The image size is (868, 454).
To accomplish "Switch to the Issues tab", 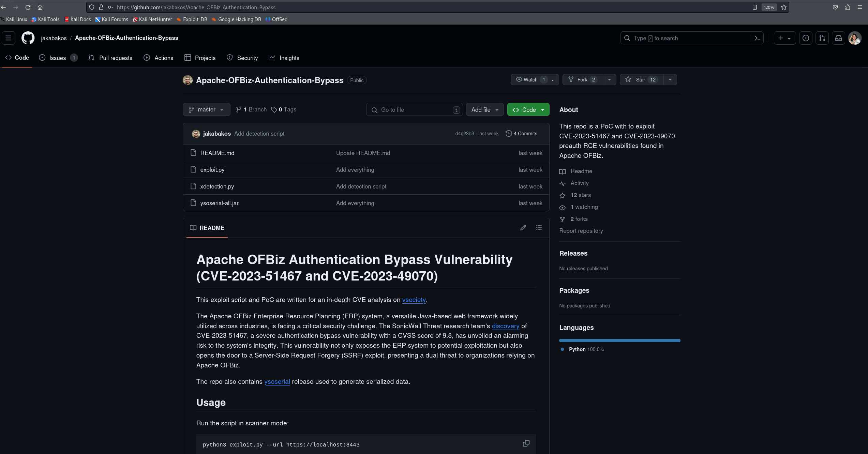I will (x=58, y=58).
